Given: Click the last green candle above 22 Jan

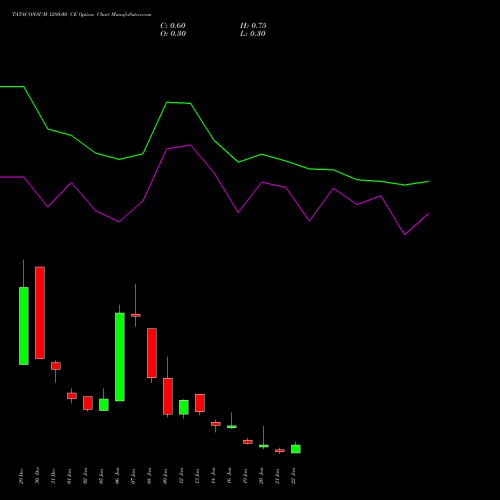Looking at the screenshot, I should click(296, 449).
